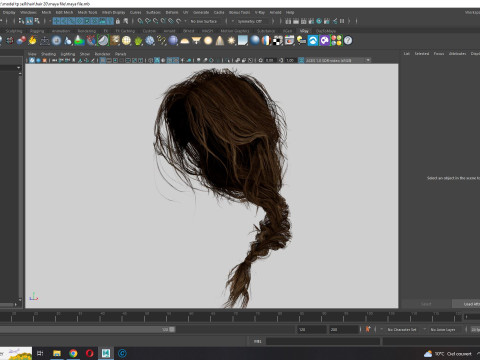The height and width of the screenshot is (360, 480).
Task: Click the Select button in the Attribute Editor
Action: pyautogui.click(x=426, y=304)
